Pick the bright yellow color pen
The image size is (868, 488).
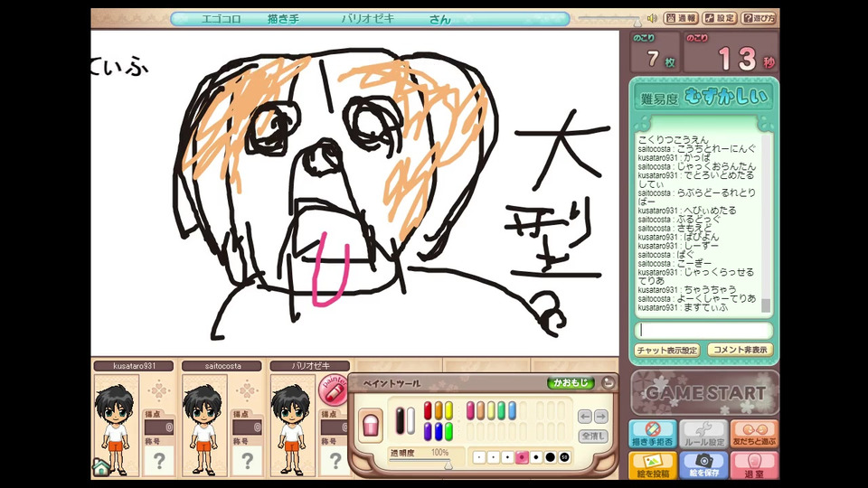[x=449, y=410]
